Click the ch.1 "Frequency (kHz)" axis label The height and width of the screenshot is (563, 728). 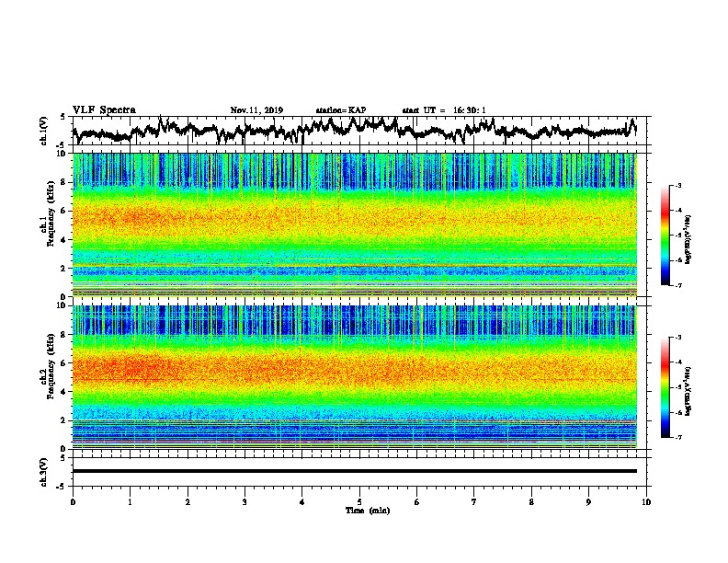[x=51, y=214]
